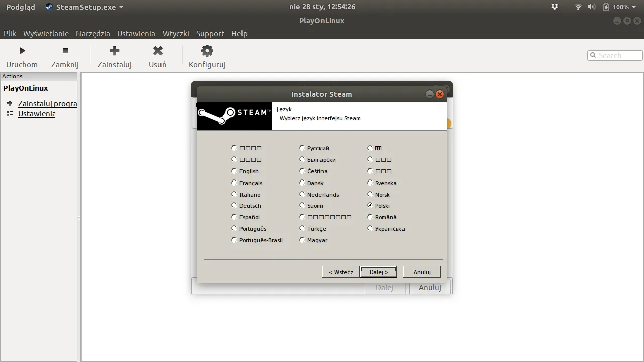Choose Türkçe as the language
The image size is (644, 362).
click(302, 228)
